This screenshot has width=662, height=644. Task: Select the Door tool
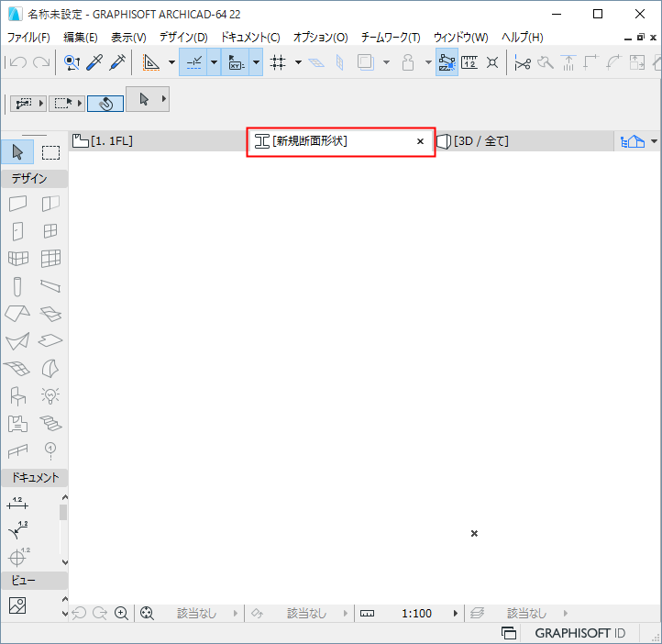17,231
